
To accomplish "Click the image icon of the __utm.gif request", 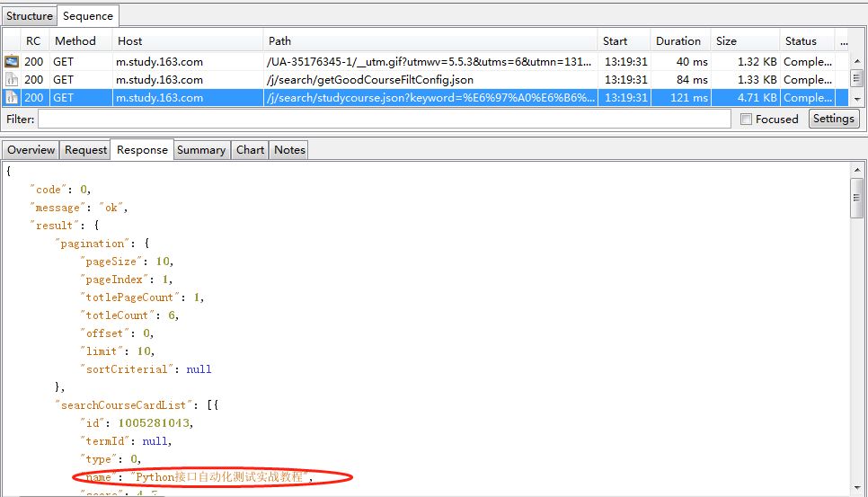I will click(12, 61).
